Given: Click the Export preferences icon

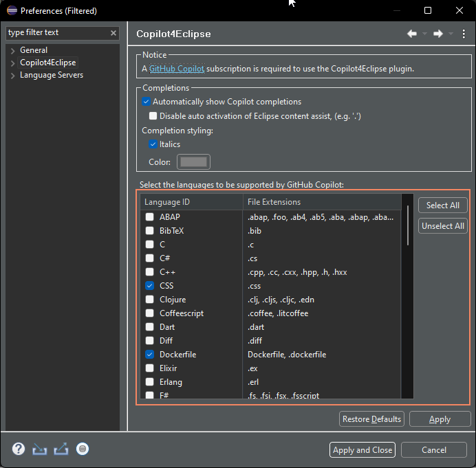Looking at the screenshot, I should pos(61,449).
